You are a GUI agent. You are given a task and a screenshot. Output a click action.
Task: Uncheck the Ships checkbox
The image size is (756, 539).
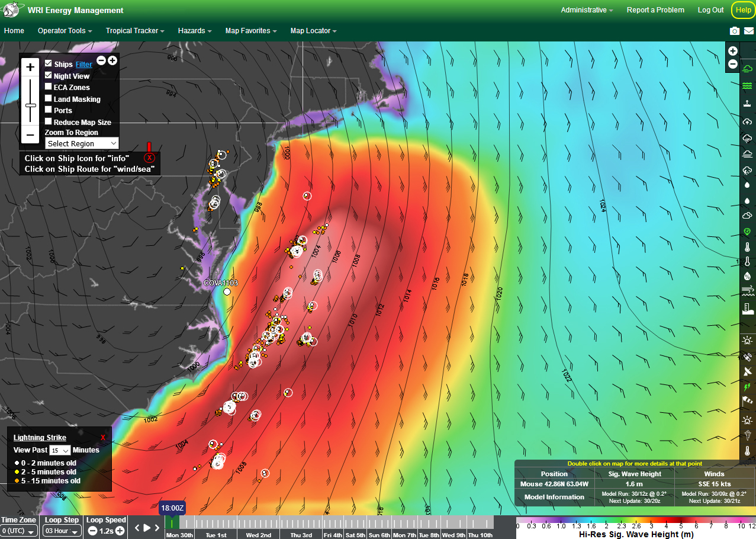click(49, 63)
